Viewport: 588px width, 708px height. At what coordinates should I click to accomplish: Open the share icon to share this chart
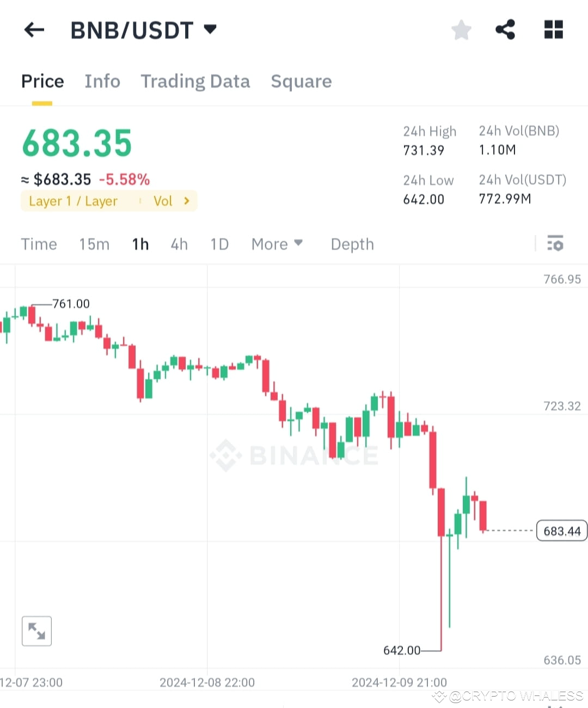505,30
